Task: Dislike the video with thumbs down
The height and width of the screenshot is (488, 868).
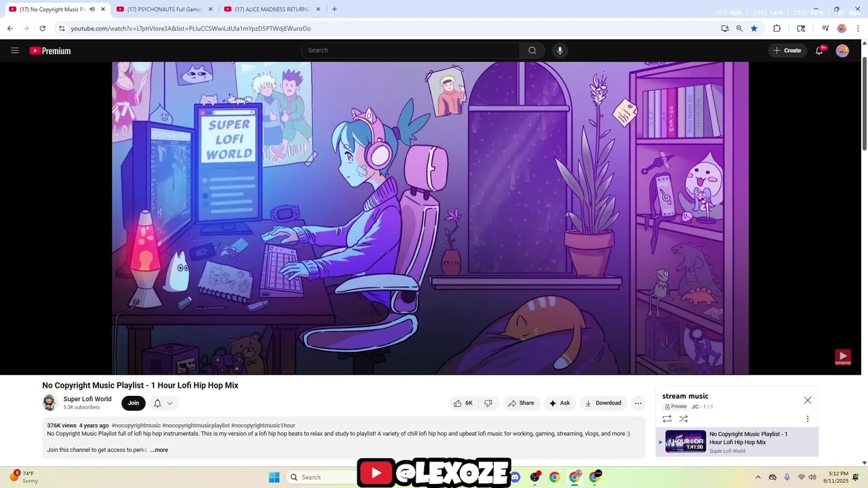Action: 488,403
